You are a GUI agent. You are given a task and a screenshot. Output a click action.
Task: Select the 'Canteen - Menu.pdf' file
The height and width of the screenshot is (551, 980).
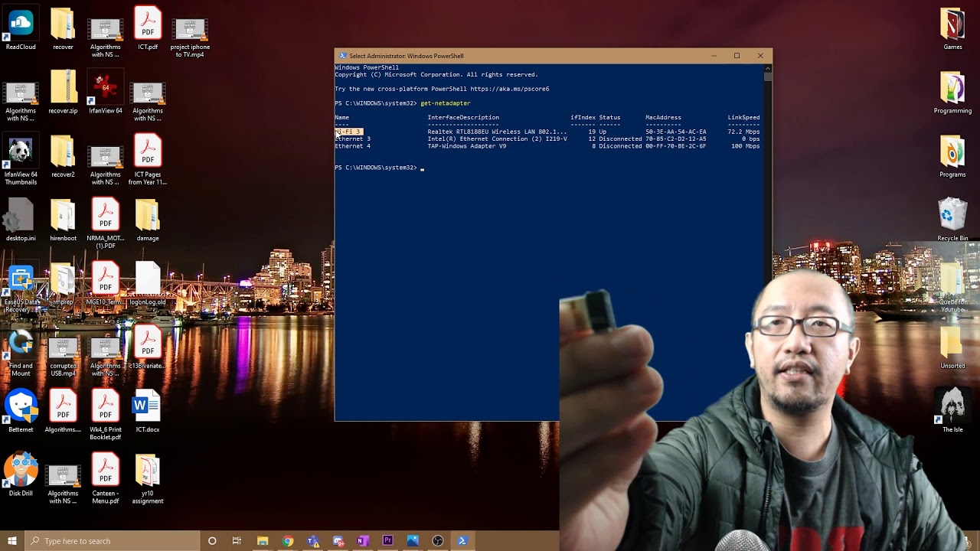click(105, 479)
